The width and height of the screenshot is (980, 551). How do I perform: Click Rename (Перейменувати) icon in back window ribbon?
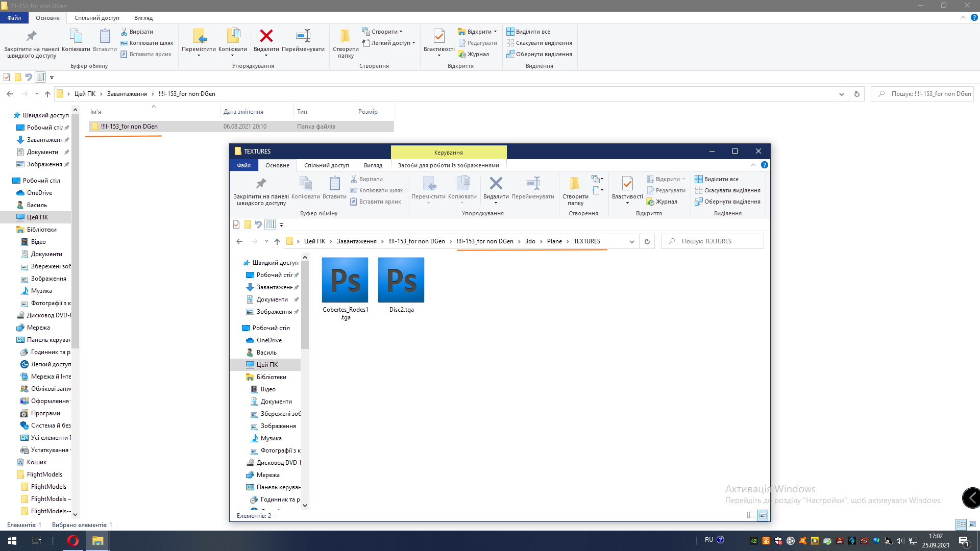coord(303,36)
